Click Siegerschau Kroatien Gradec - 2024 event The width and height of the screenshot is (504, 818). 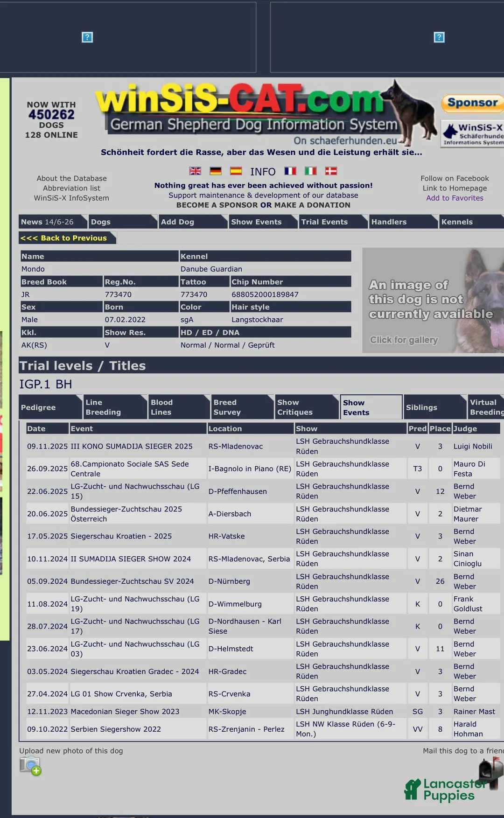pos(135,671)
